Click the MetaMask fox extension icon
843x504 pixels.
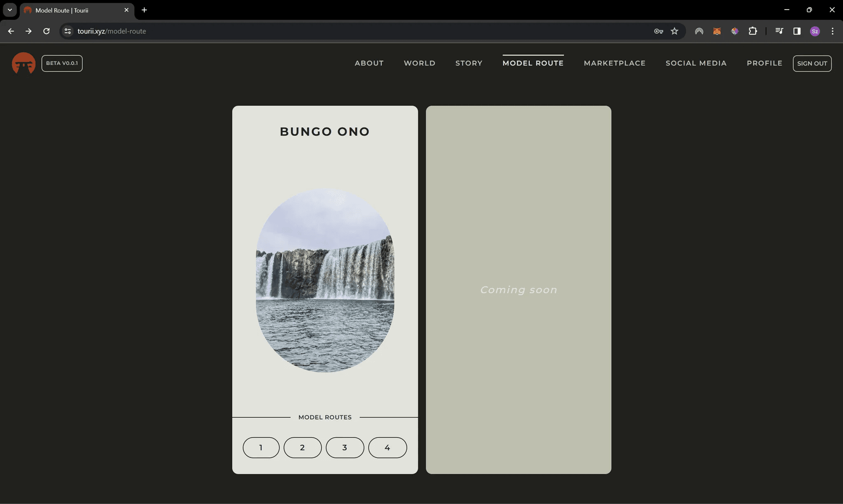click(717, 31)
